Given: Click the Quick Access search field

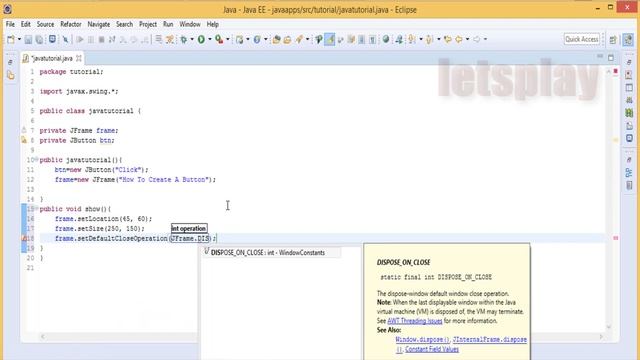Looking at the screenshot, I should tap(582, 39).
